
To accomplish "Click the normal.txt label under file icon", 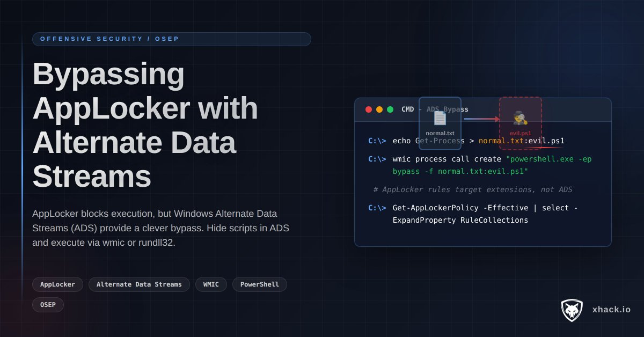I will 440,133.
